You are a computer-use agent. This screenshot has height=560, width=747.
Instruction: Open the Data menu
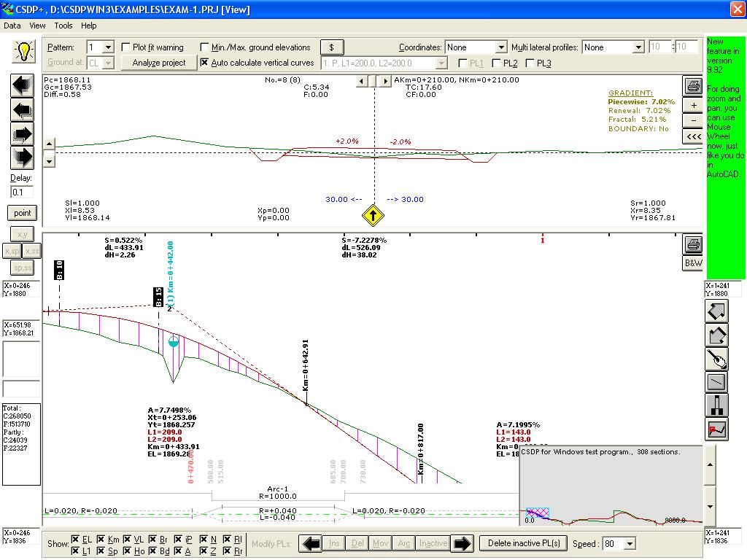click(12, 26)
